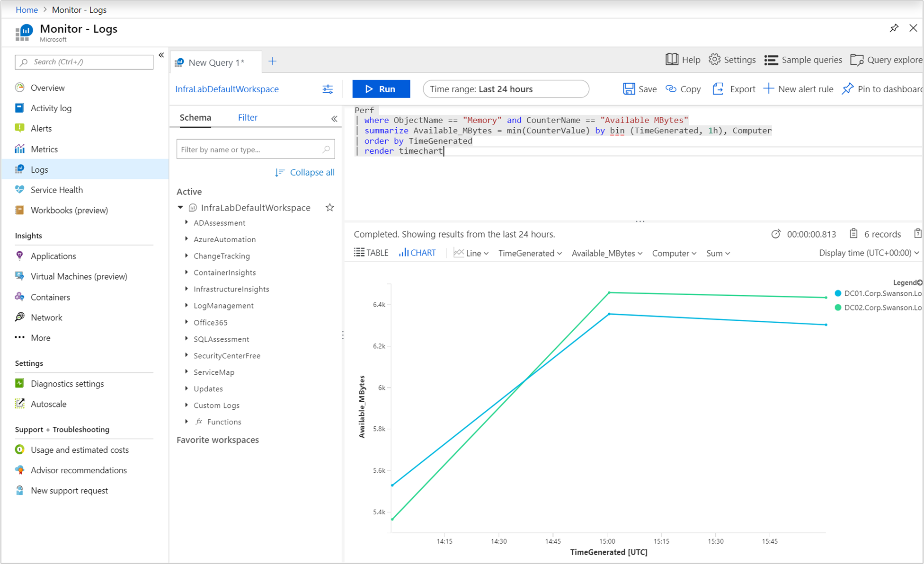Open workspace scope settings sliders icon
Viewport: 924px width, 564px height.
tap(328, 89)
